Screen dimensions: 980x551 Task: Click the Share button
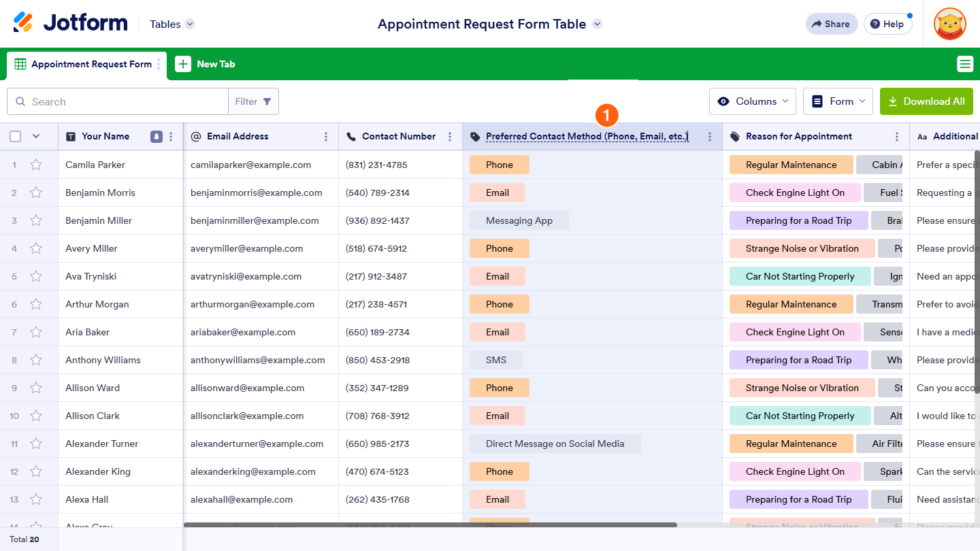(x=831, y=24)
